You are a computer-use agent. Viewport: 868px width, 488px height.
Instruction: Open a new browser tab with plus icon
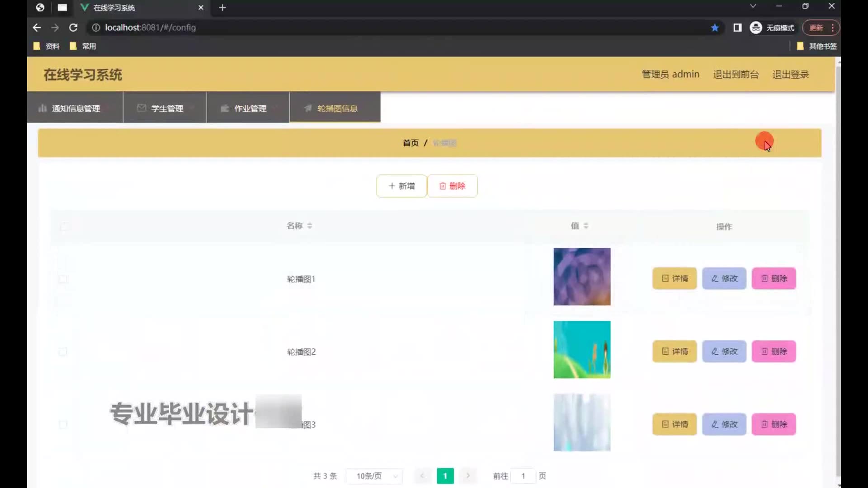222,8
